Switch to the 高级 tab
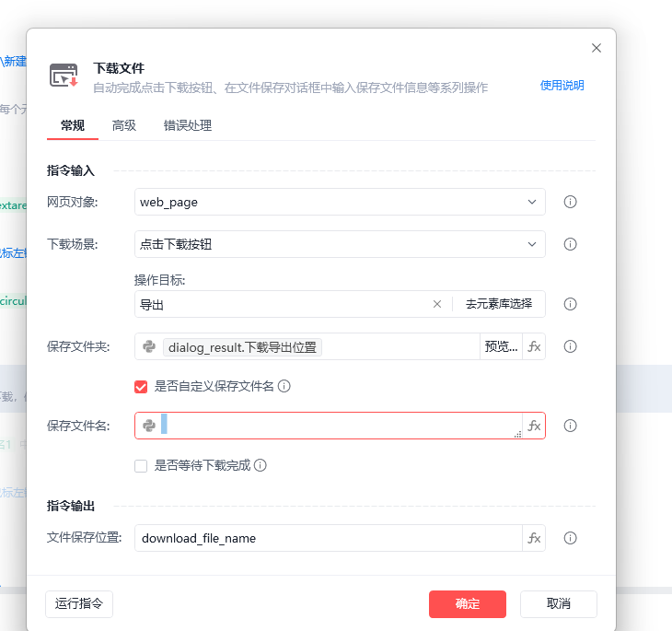 coord(124,125)
